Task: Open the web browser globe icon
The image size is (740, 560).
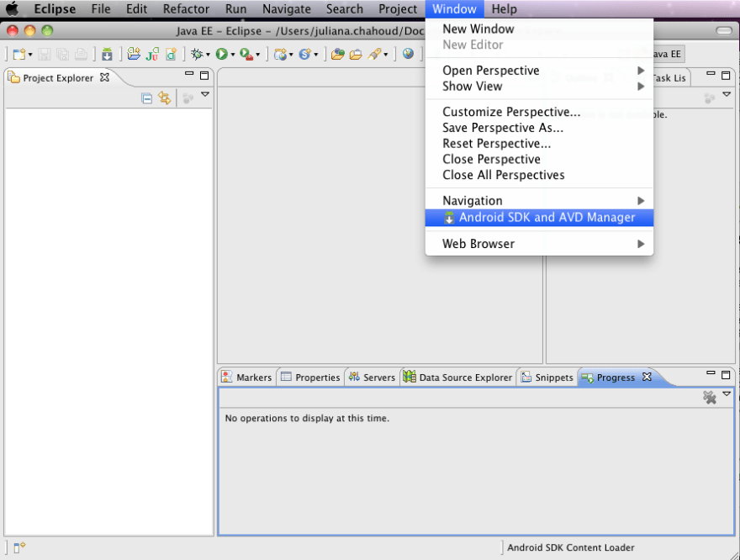Action: click(408, 54)
